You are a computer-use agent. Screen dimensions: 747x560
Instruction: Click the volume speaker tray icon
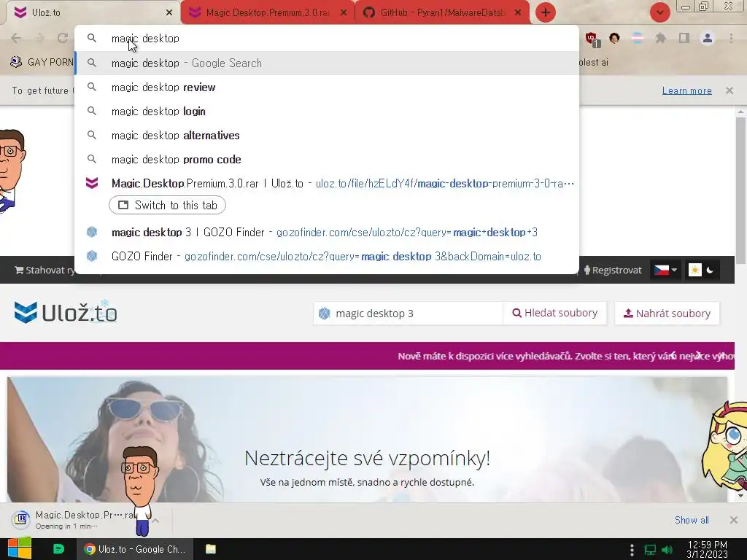tap(667, 550)
